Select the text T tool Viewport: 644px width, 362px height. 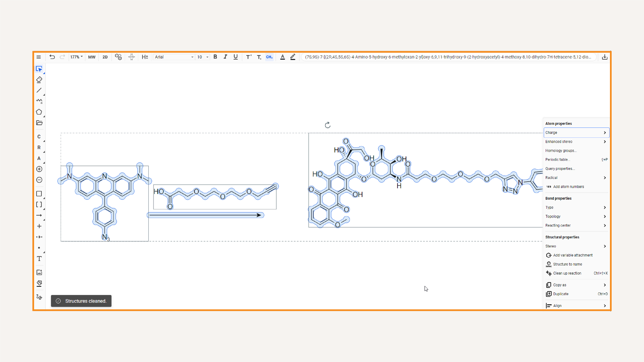point(39,259)
